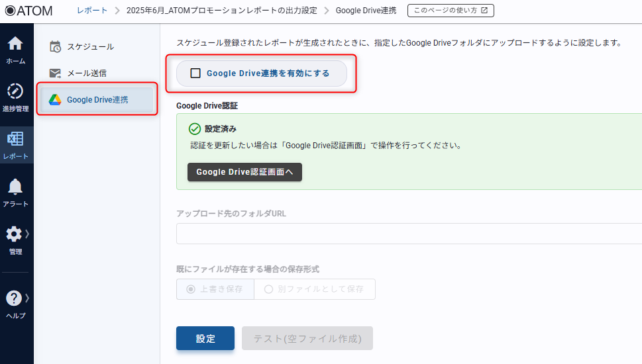Click the upload folder URL input field
Screen dimensions: 642x364
tap(408, 234)
